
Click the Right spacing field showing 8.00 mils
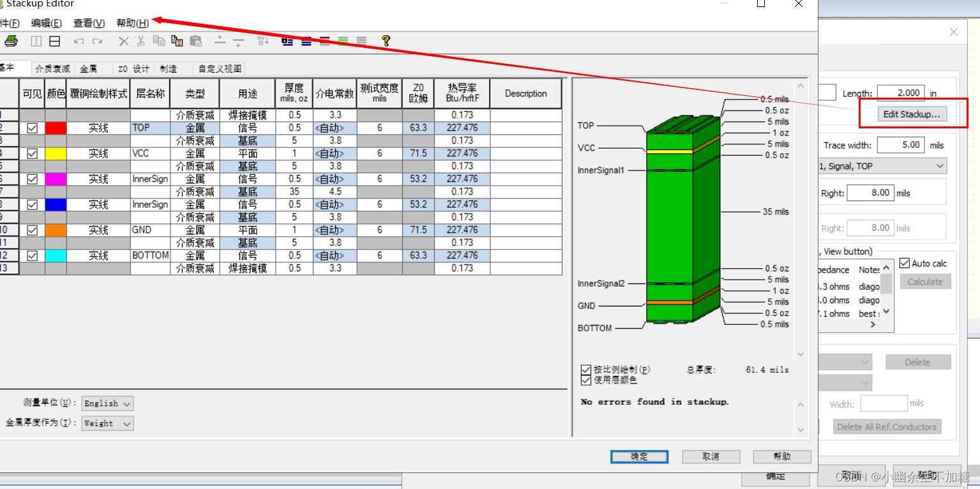(870, 193)
